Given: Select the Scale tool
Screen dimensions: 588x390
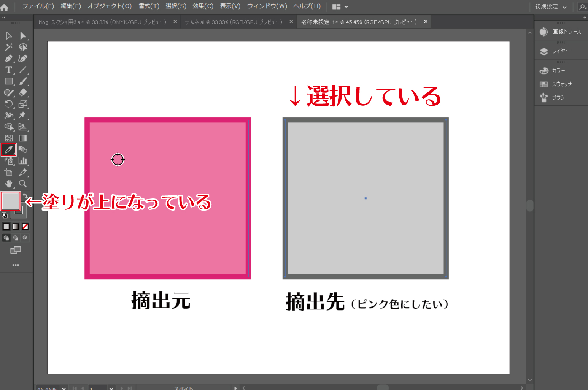Looking at the screenshot, I should point(23,104).
